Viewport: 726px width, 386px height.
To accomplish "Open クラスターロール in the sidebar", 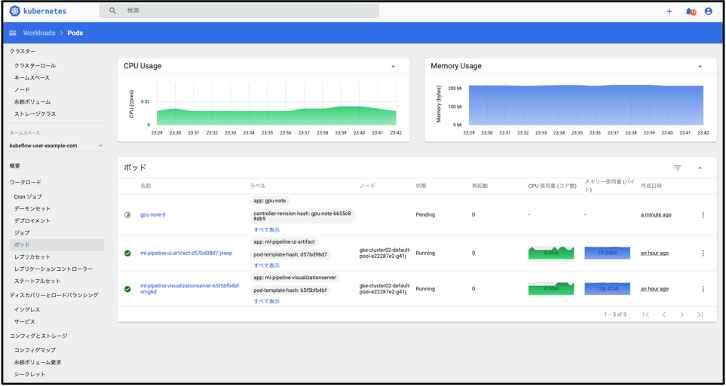I will coord(35,66).
